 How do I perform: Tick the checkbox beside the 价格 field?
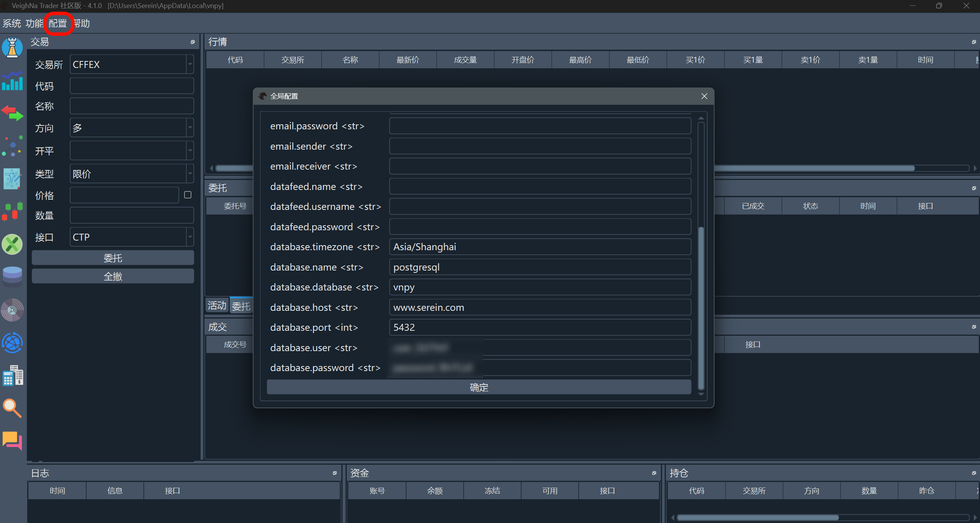click(188, 195)
